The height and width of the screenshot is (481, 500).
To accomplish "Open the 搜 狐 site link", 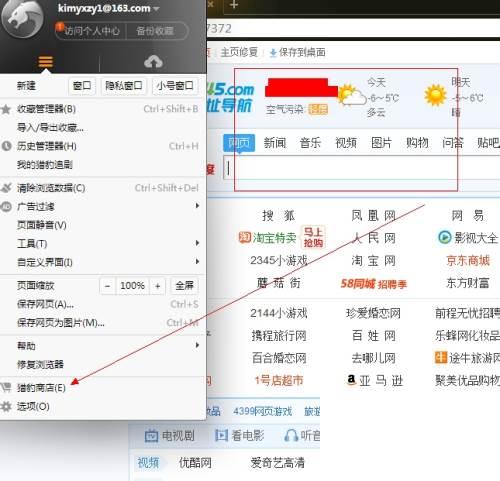I will pyautogui.click(x=279, y=216).
